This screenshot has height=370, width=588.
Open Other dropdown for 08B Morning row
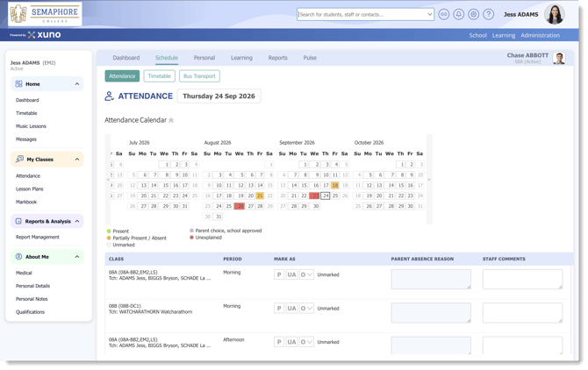click(306, 309)
